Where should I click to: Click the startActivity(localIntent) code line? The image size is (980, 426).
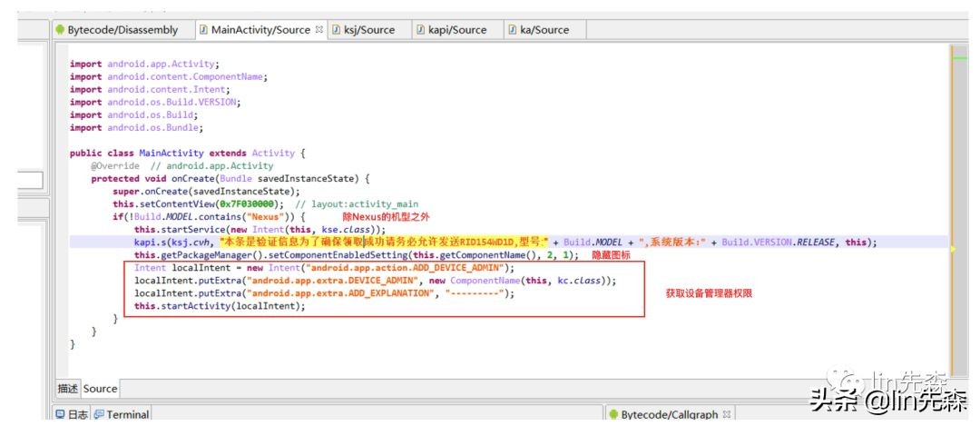coord(220,306)
